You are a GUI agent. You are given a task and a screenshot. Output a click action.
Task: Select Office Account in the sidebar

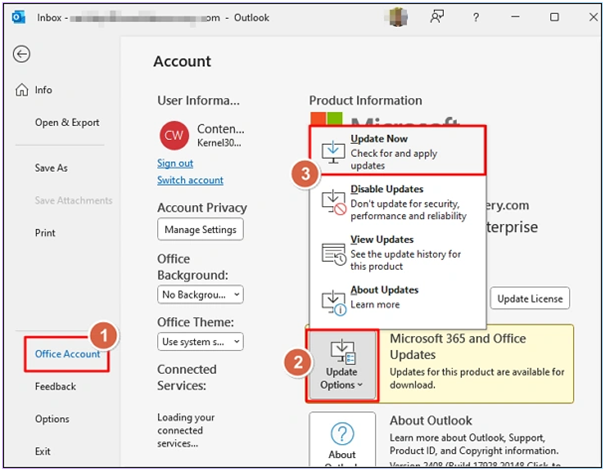tap(68, 353)
